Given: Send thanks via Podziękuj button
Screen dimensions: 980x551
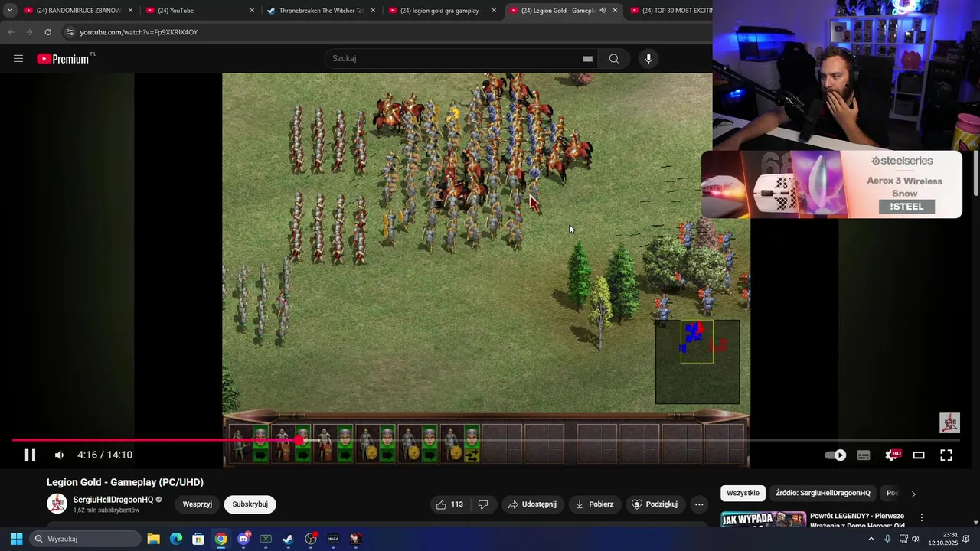Looking at the screenshot, I should click(x=655, y=504).
